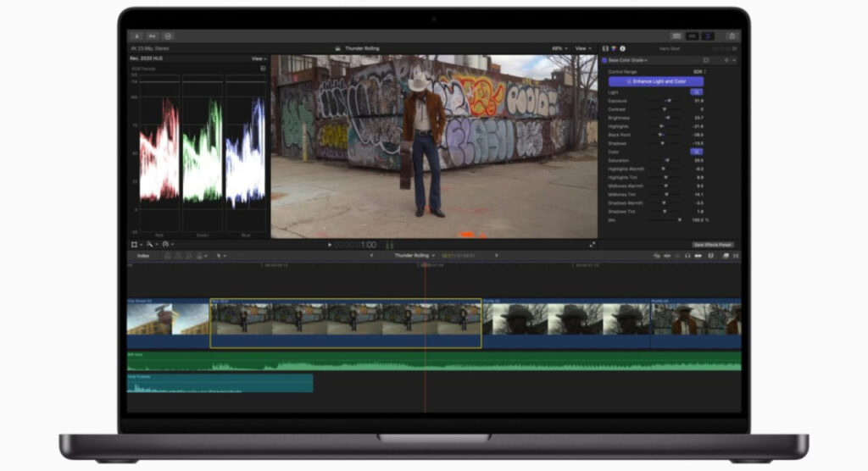Click the Black Point slider handle

tap(659, 135)
